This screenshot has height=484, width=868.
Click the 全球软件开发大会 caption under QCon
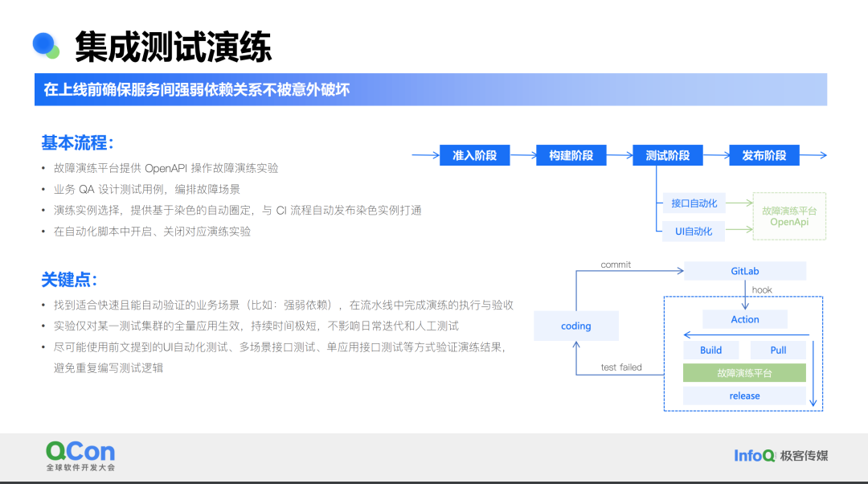coord(81,467)
